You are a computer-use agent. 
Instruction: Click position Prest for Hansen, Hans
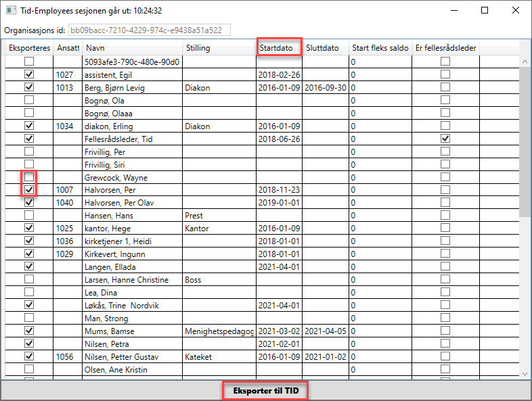tap(219, 216)
